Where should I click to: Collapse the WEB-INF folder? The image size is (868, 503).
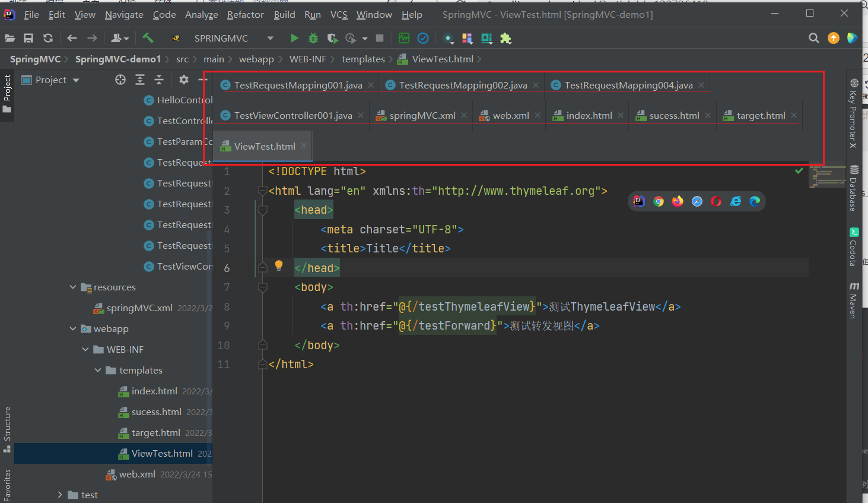85,349
